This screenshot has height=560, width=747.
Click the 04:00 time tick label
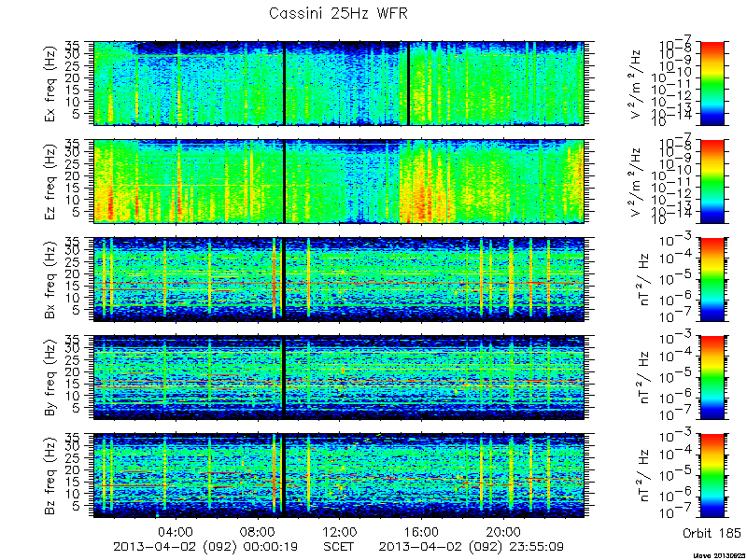tap(176, 531)
